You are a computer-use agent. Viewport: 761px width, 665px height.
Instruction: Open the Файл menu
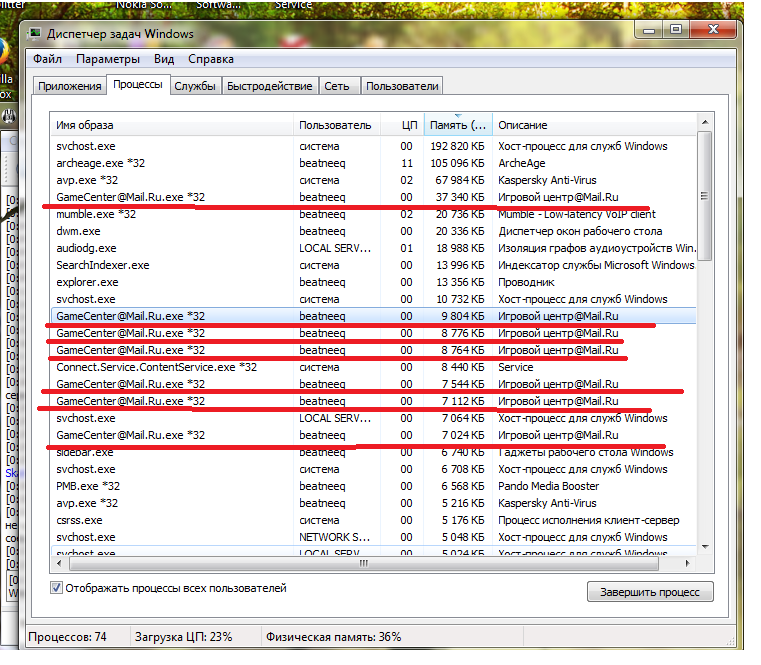[48, 59]
